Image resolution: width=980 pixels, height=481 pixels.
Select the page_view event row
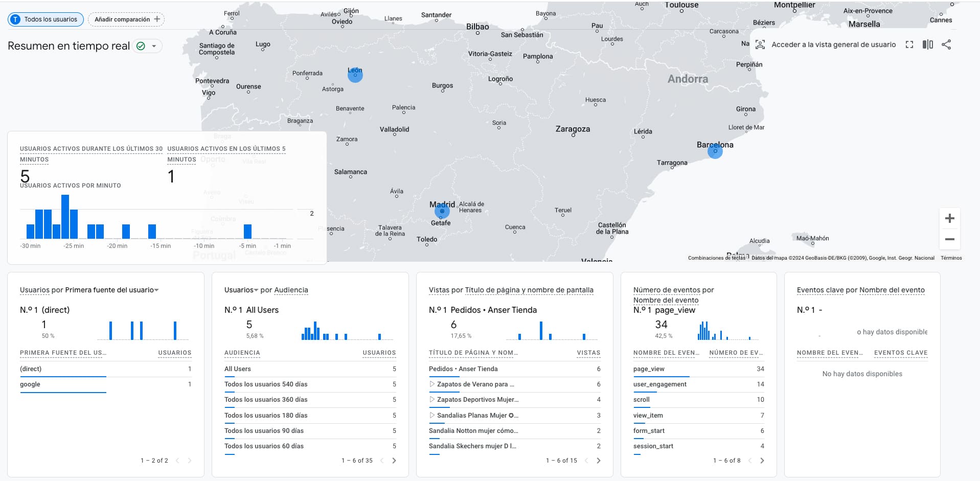(649, 369)
